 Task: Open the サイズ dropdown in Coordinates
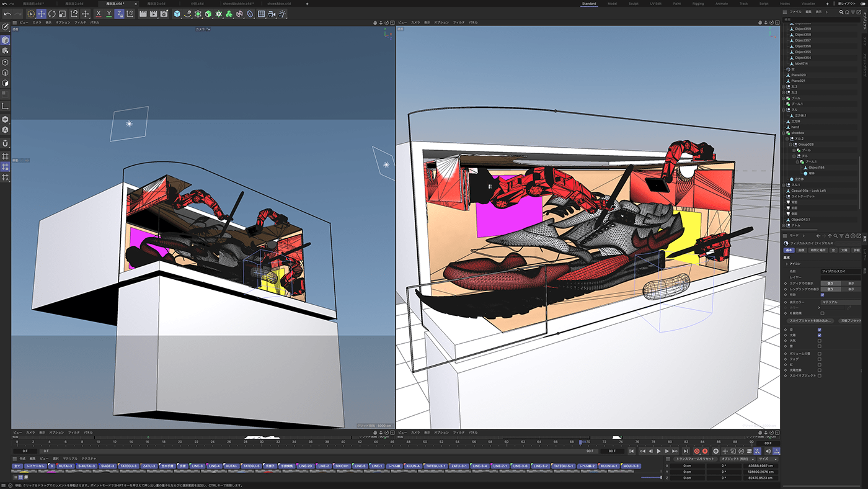768,459
